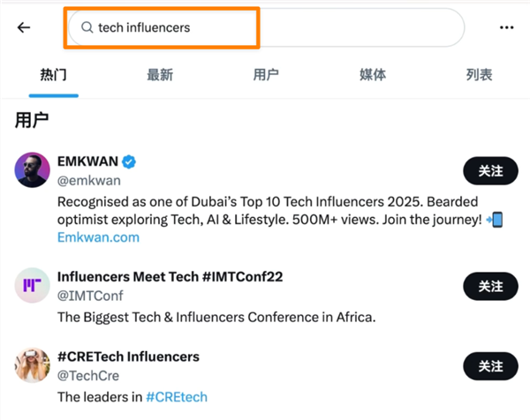Select the 媒体 tab
Screen dimensions: 530x420
(x=373, y=75)
